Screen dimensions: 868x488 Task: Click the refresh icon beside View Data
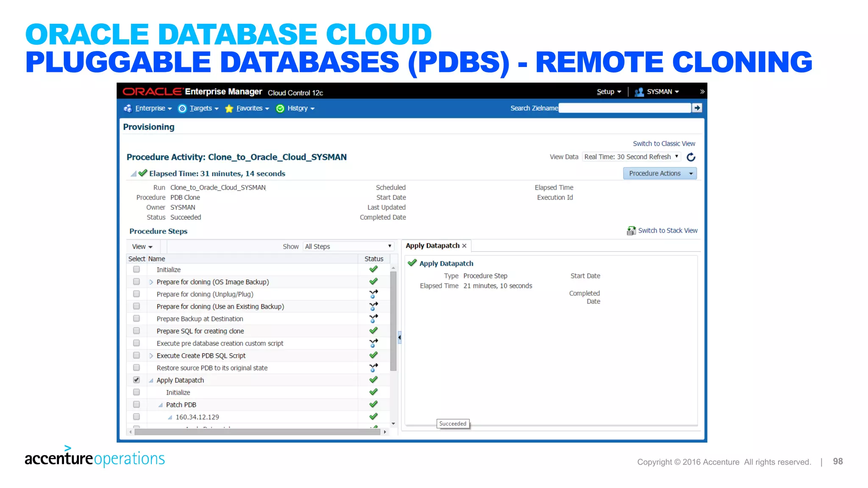point(691,157)
